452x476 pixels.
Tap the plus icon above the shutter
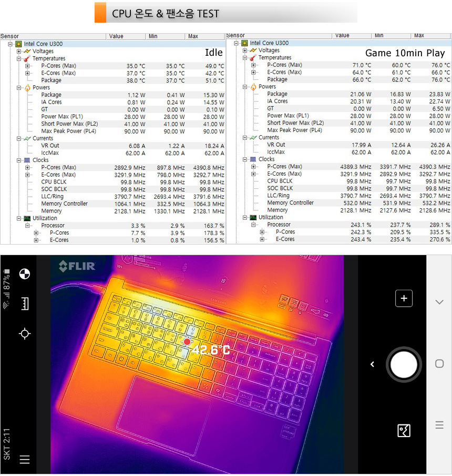tap(404, 298)
